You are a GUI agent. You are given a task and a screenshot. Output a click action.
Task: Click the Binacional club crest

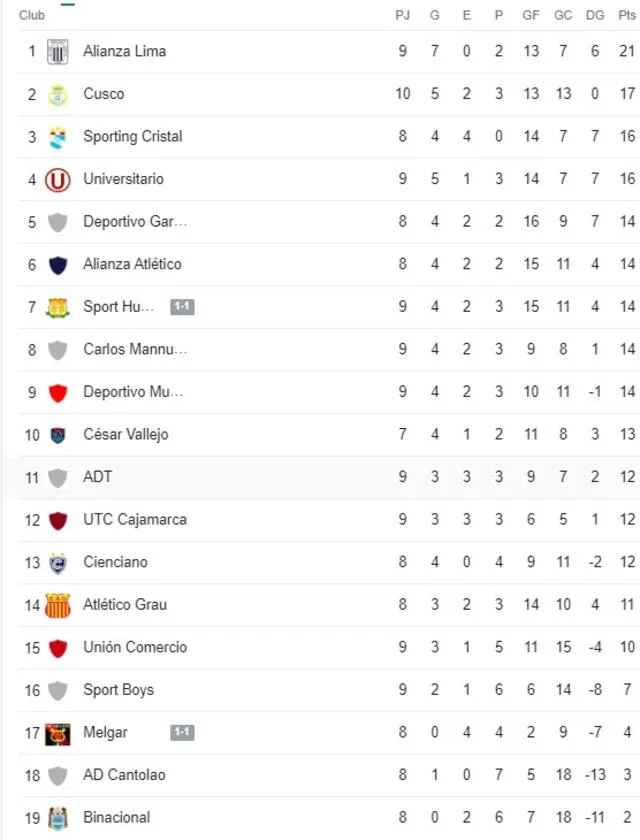pyautogui.click(x=58, y=818)
